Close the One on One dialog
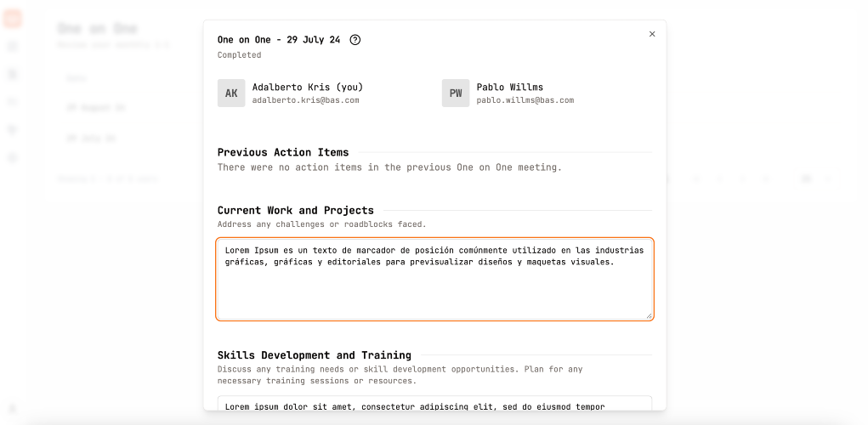The height and width of the screenshot is (425, 868). coord(652,34)
